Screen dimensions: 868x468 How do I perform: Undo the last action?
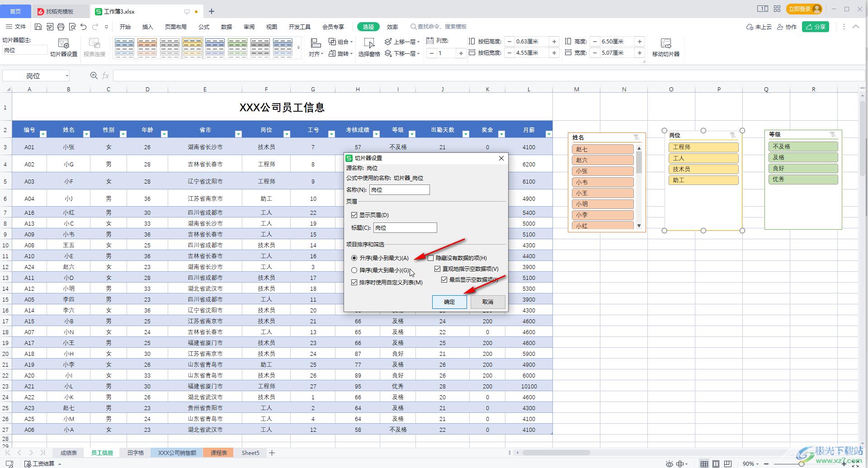[x=84, y=27]
